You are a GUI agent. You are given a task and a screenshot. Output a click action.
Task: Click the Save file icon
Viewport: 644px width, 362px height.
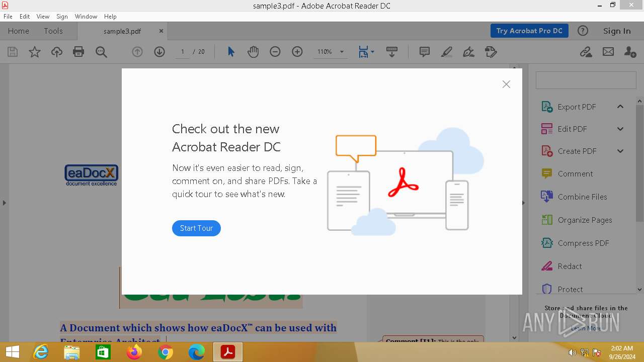[13, 52]
